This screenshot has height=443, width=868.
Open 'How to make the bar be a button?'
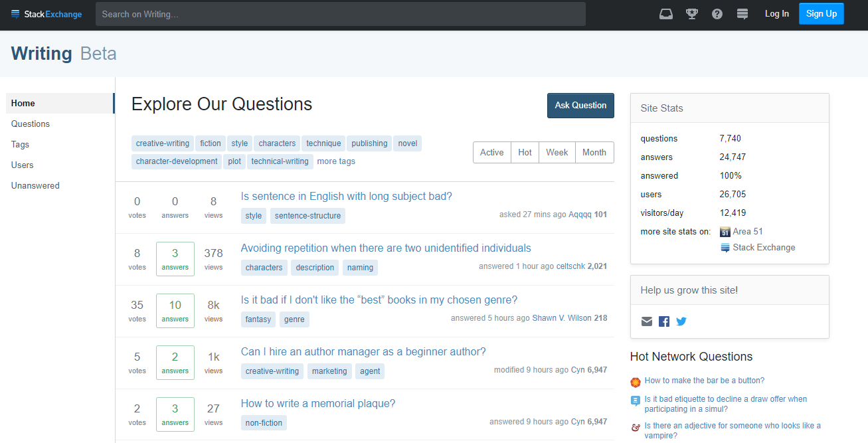tap(705, 381)
